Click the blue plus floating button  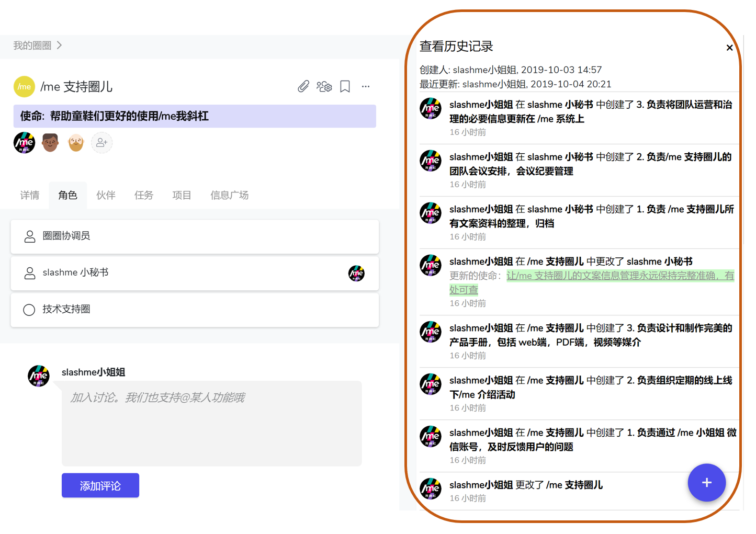[x=707, y=482]
